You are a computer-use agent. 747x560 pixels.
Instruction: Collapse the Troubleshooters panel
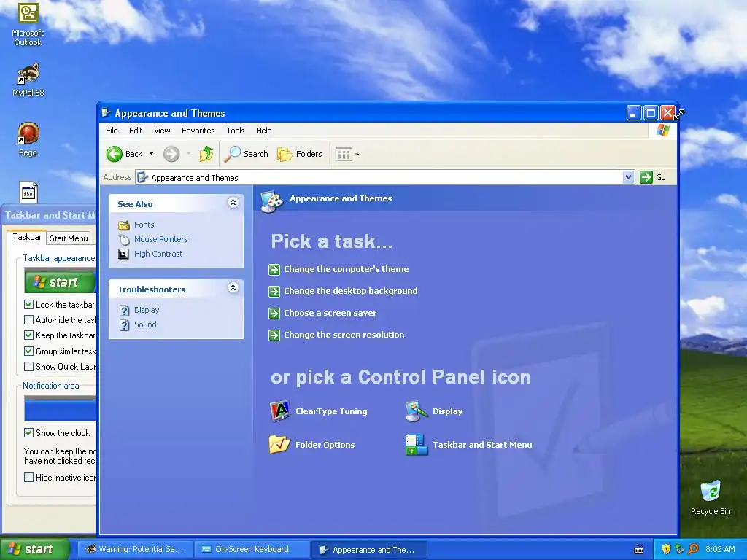click(x=233, y=287)
